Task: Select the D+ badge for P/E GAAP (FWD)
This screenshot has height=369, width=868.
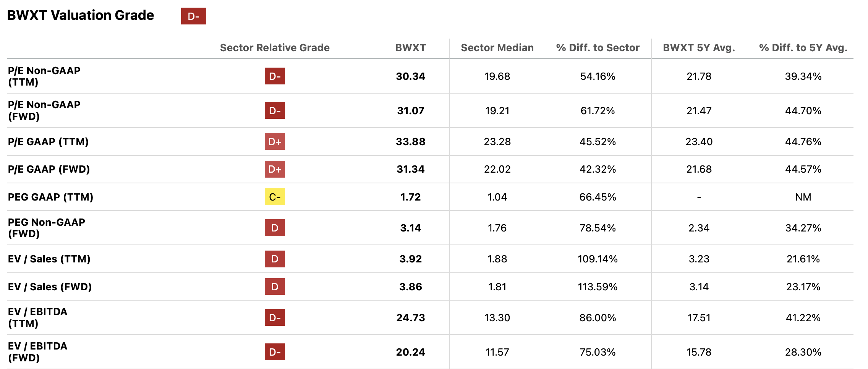Action: (275, 169)
